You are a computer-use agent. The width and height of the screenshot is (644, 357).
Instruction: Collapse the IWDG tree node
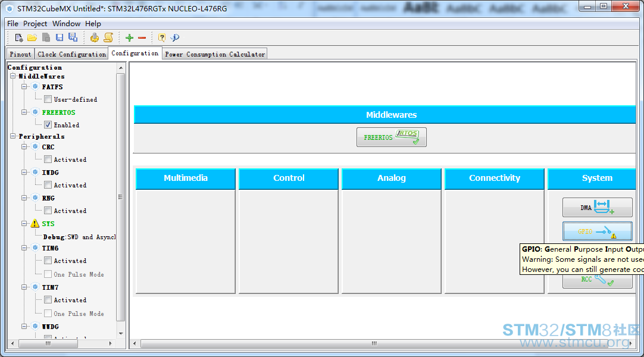(x=24, y=173)
